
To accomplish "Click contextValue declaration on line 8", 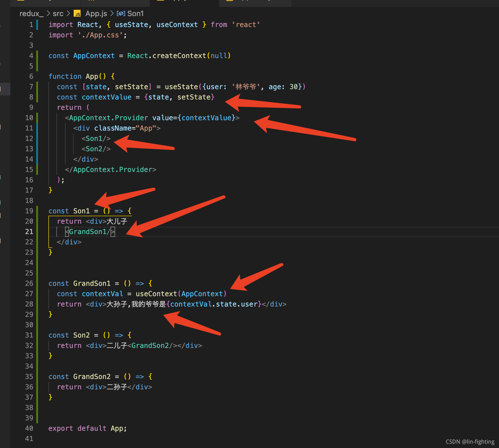I will tap(106, 97).
